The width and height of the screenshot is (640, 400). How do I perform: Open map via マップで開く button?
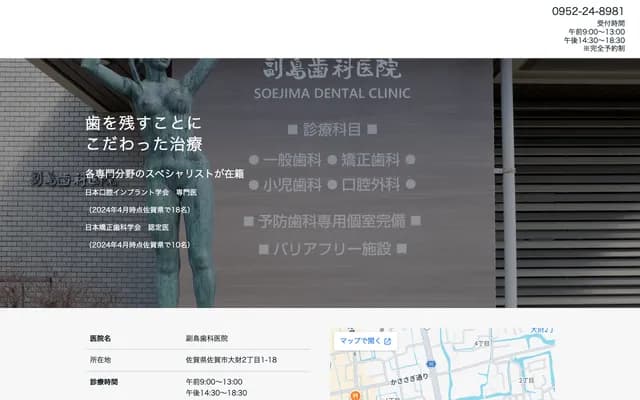pyautogui.click(x=360, y=340)
